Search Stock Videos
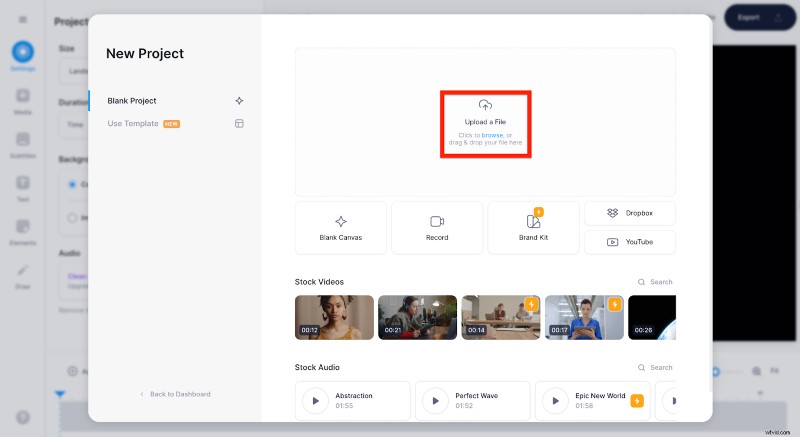The height and width of the screenshot is (437, 800). [655, 282]
